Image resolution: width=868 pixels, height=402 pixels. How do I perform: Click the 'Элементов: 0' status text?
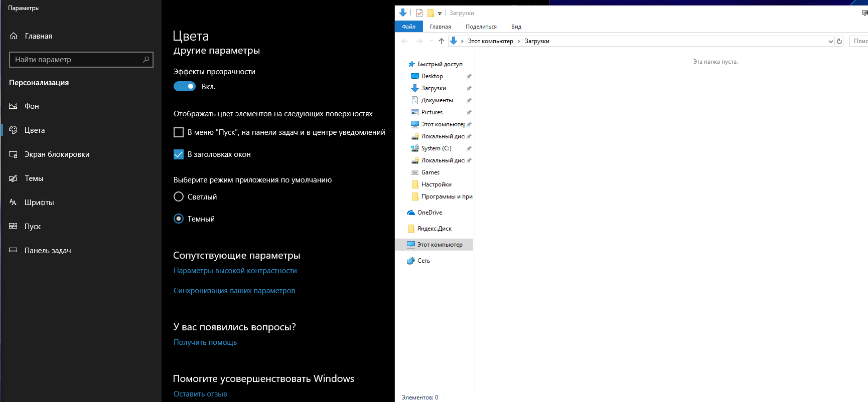[420, 397]
